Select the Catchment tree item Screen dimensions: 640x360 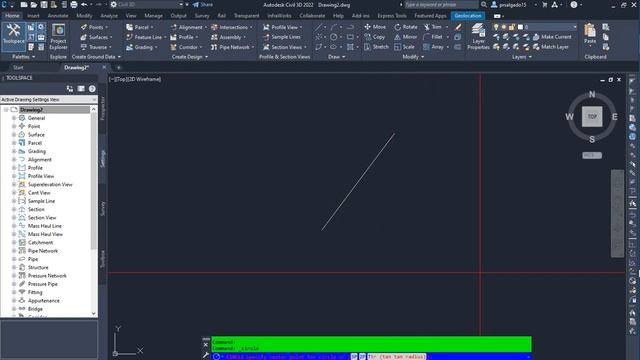[x=40, y=242]
